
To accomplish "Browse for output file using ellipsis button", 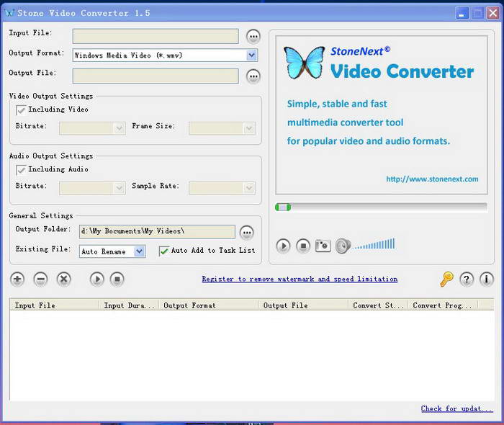I will pos(253,76).
